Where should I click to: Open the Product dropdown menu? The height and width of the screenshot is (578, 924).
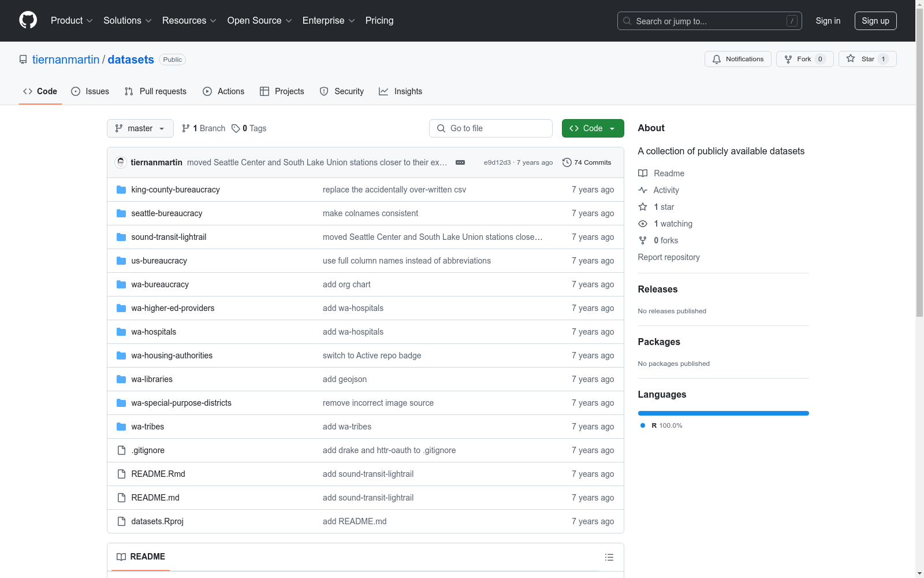[x=72, y=21]
